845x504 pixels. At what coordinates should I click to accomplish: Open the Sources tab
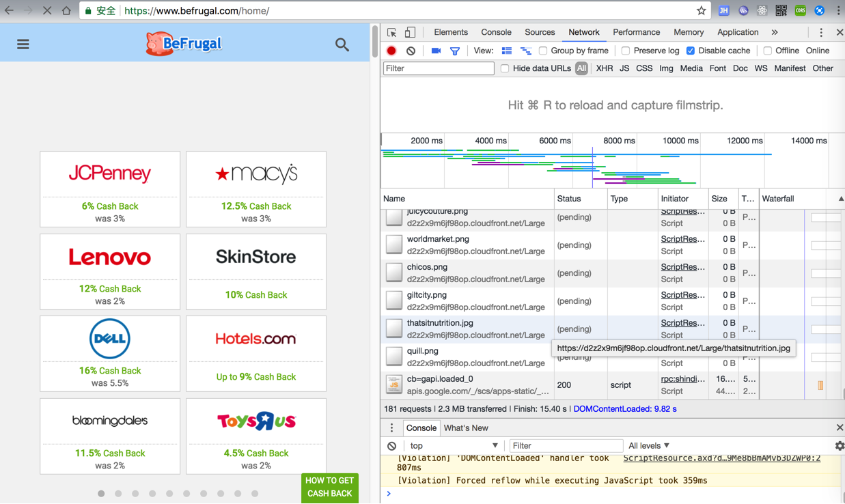[x=540, y=32]
